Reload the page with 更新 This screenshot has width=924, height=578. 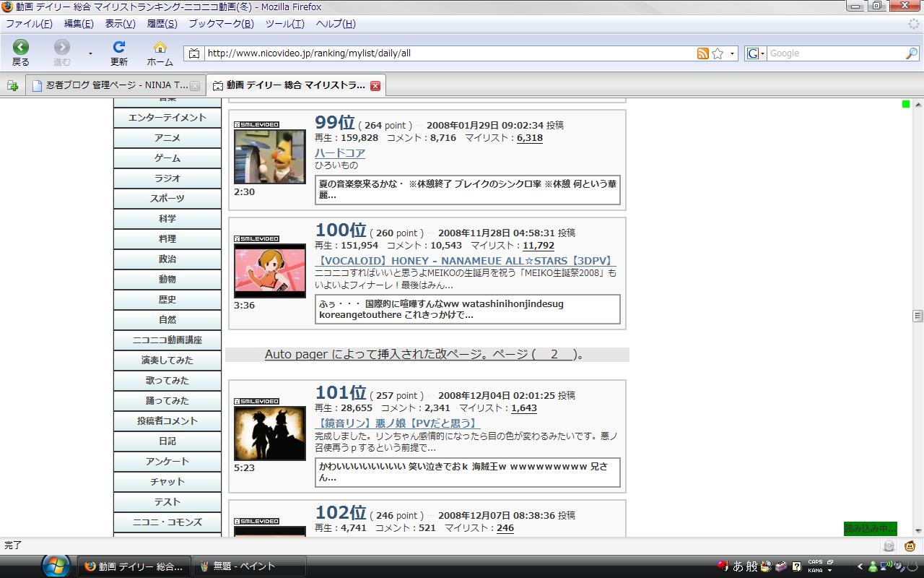tap(119, 53)
